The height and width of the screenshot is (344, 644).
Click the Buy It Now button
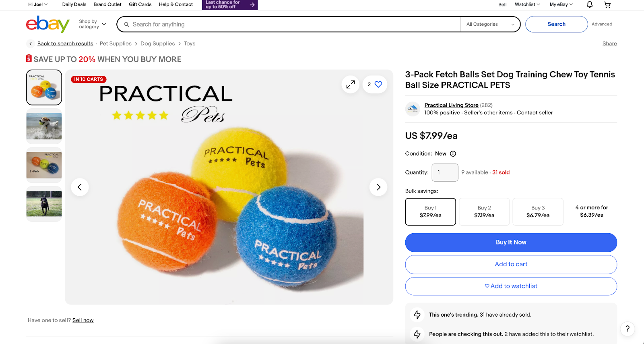point(511,242)
